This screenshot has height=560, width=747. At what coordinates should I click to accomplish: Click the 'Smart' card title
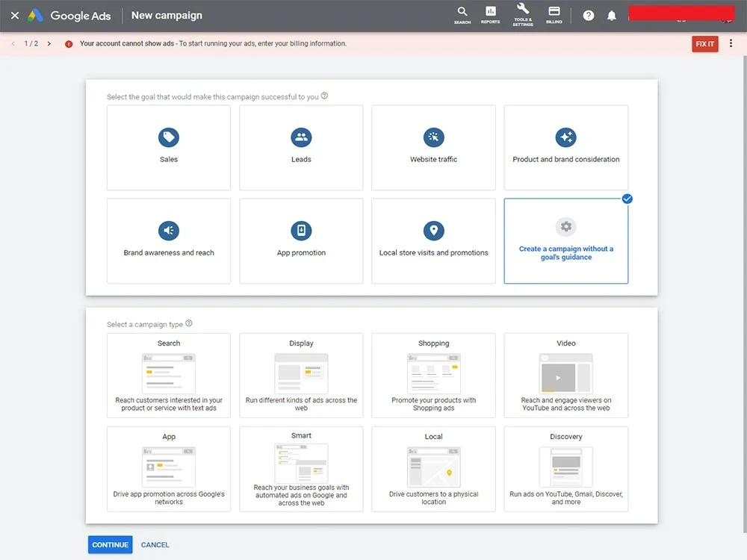click(x=301, y=436)
